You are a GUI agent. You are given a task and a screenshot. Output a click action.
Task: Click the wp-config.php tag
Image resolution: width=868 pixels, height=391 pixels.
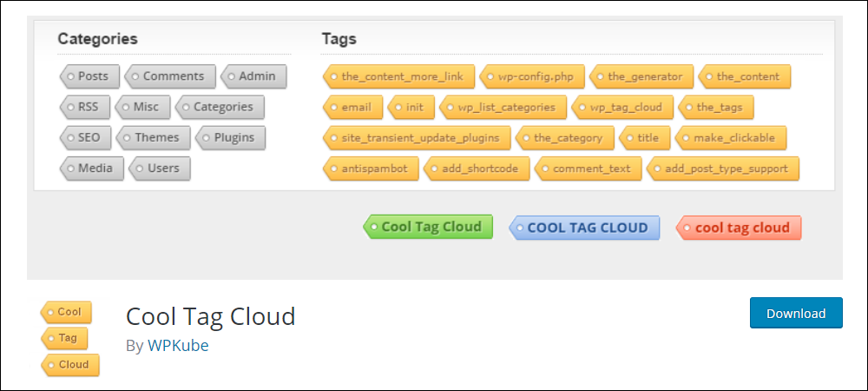533,76
